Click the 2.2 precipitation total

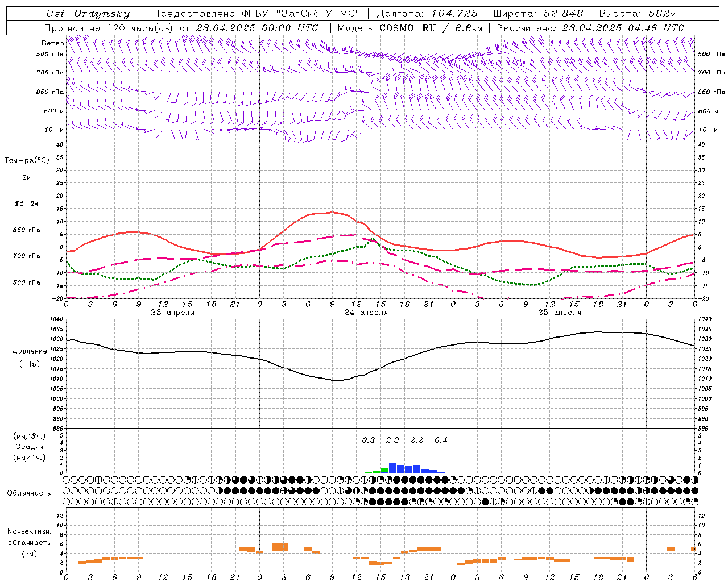[417, 440]
